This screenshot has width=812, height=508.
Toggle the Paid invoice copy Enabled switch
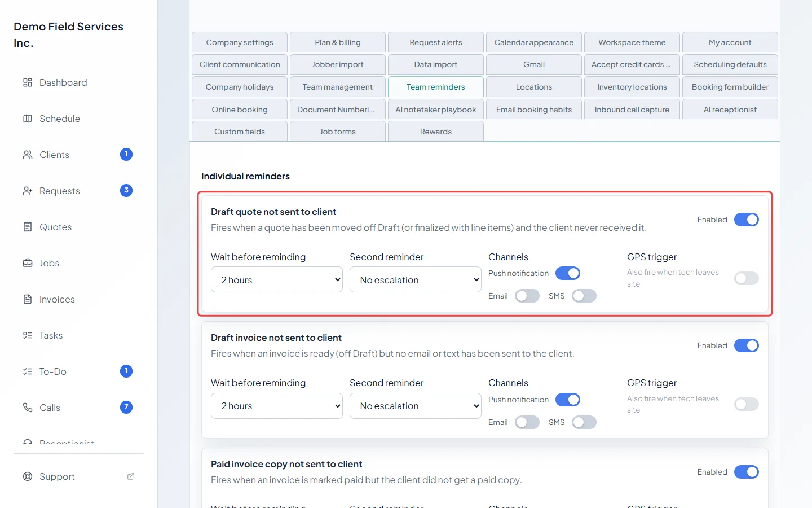[747, 472]
